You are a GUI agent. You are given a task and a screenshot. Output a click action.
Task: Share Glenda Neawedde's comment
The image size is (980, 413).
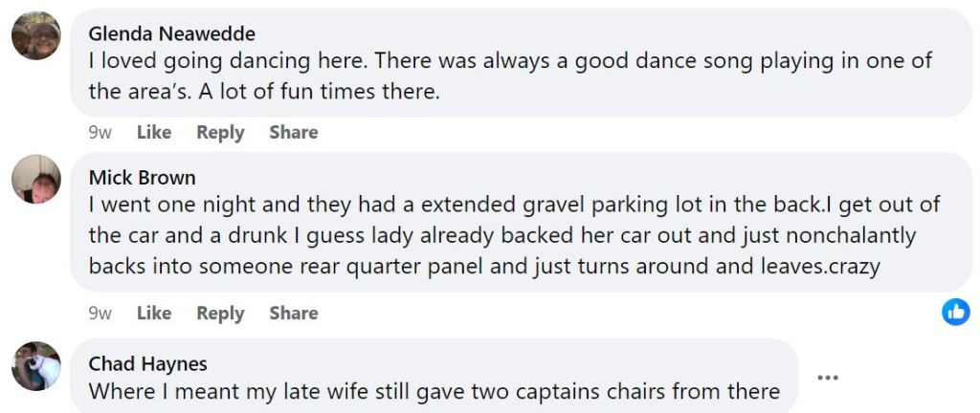point(294,133)
